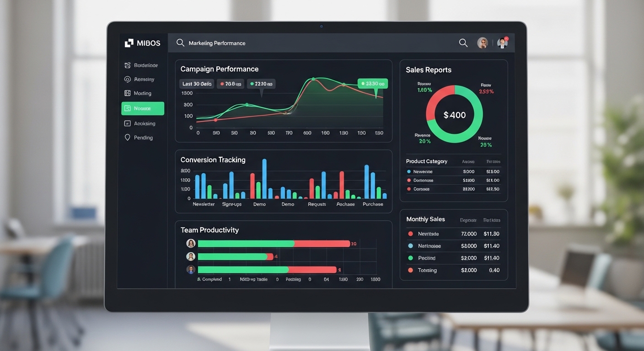Click the Aooksing sidebar icon
644x351 pixels.
(x=128, y=123)
